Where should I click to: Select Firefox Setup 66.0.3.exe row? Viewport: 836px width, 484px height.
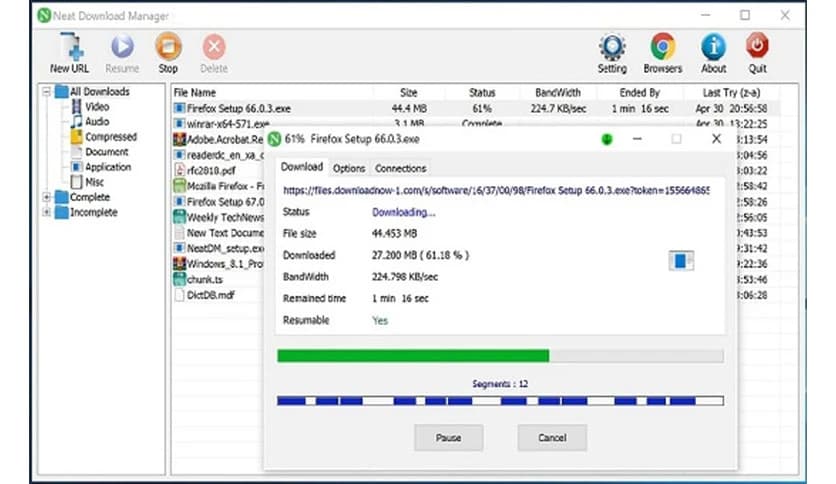click(x=476, y=109)
